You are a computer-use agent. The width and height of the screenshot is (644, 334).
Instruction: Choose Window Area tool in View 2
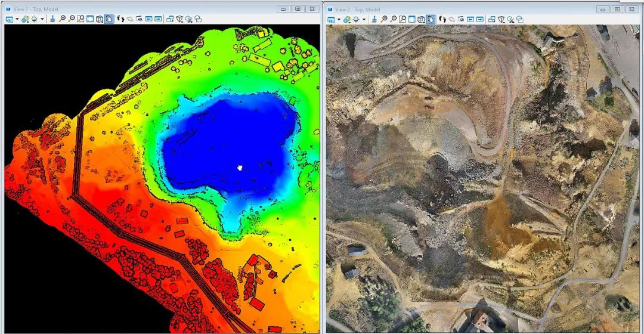402,19
